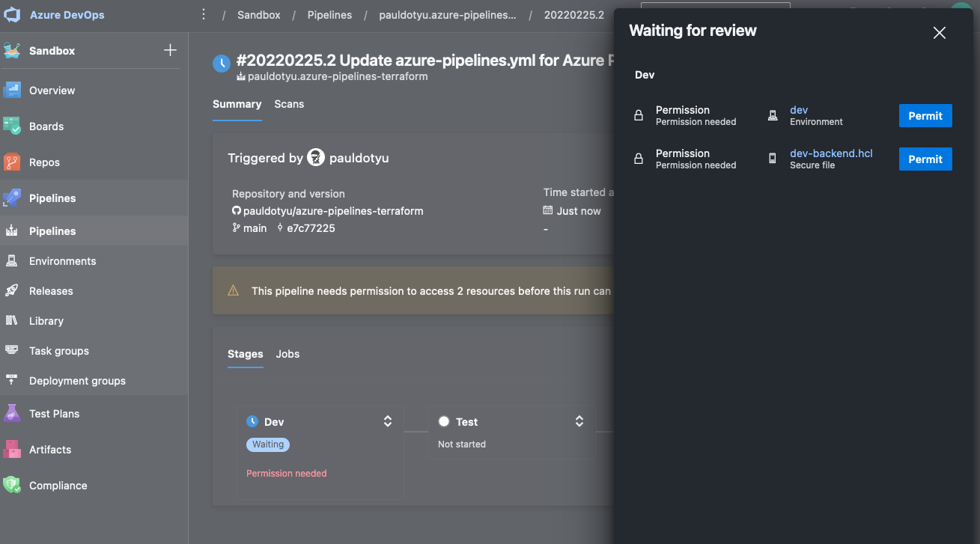Expand the Dev stage card
This screenshot has width=980, height=544.
click(388, 421)
